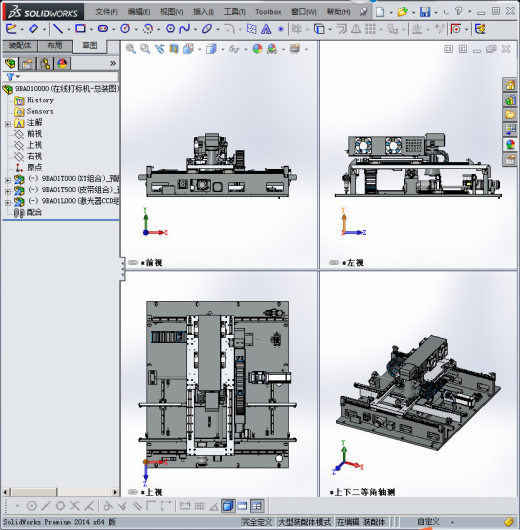
Task: Select the Ellipse sketch tool
Action: click(207, 29)
